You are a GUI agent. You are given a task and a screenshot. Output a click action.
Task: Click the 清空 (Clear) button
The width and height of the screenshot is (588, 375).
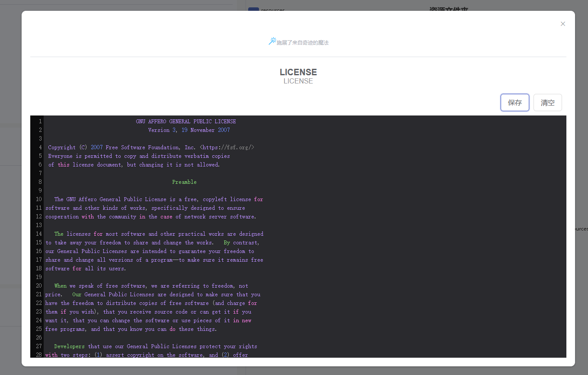547,103
